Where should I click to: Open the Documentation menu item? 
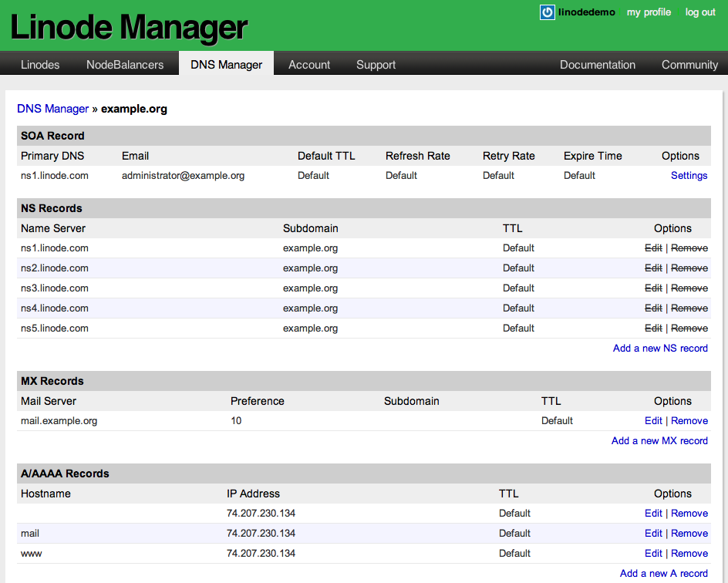598,65
